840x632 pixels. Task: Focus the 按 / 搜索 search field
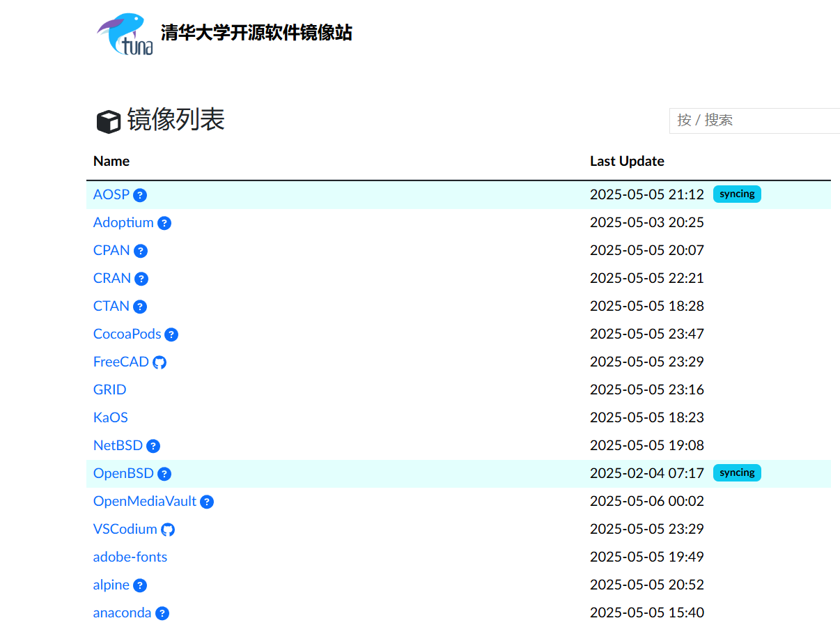click(x=754, y=121)
